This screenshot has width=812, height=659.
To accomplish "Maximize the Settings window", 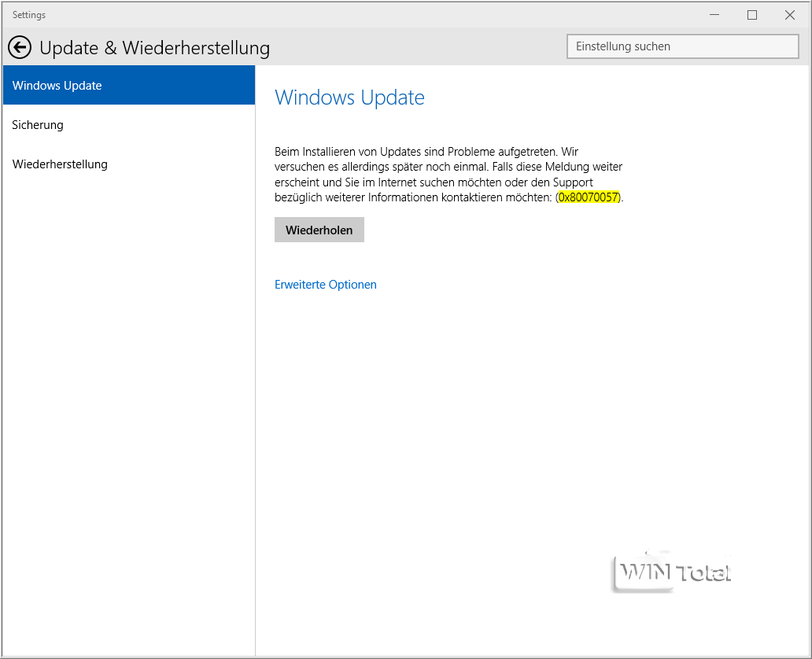I will click(752, 15).
